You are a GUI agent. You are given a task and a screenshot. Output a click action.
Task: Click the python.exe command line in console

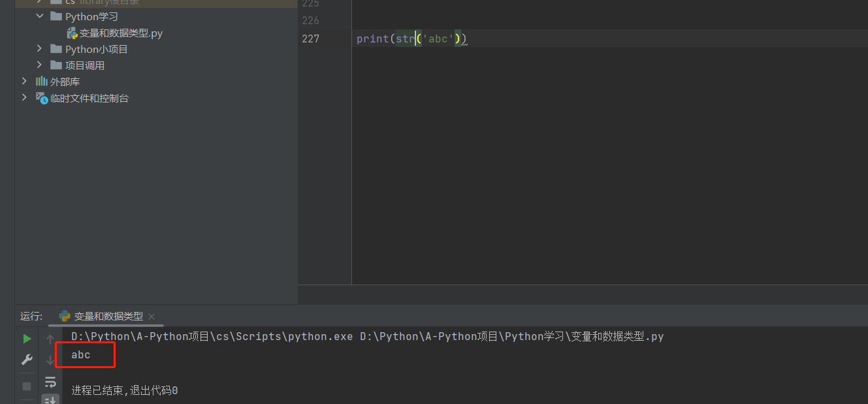click(367, 337)
